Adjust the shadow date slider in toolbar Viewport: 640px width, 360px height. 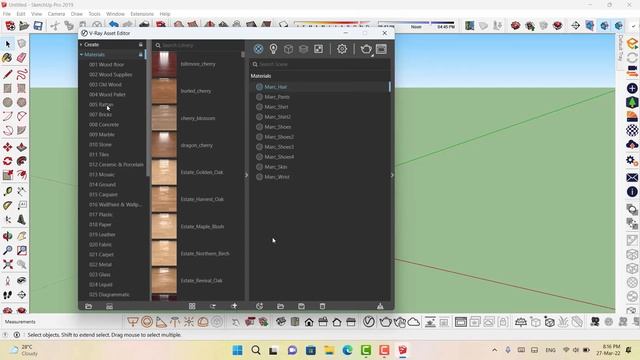pyautogui.click(x=332, y=23)
